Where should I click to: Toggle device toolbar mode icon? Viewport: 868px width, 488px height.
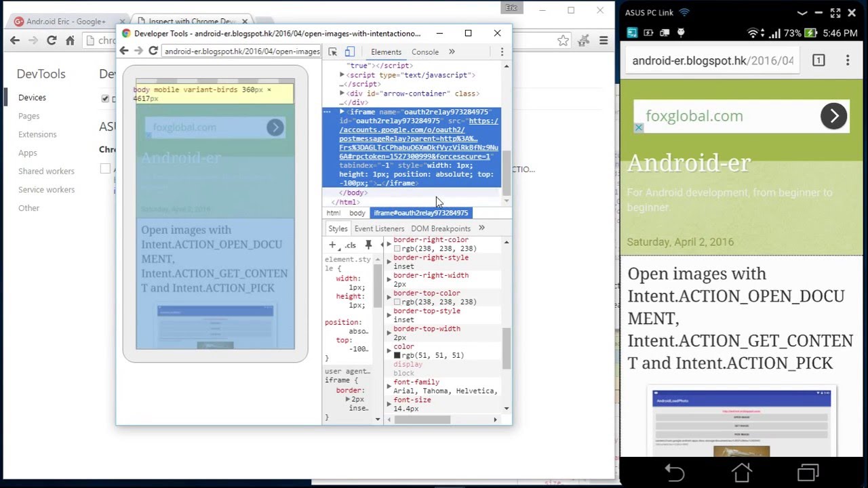[x=349, y=52]
